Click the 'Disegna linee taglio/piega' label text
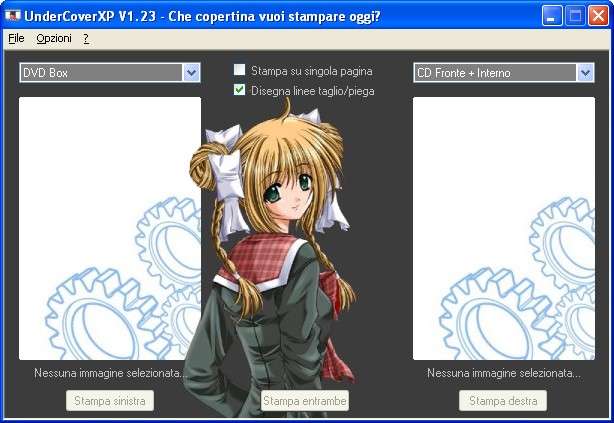The image size is (614, 423). tap(312, 91)
